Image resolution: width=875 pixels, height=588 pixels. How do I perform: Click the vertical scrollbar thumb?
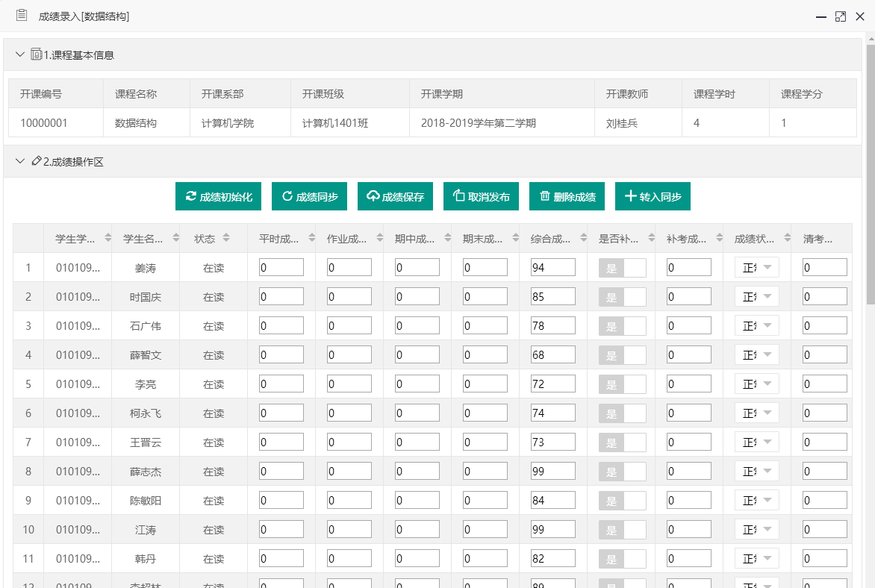click(871, 174)
